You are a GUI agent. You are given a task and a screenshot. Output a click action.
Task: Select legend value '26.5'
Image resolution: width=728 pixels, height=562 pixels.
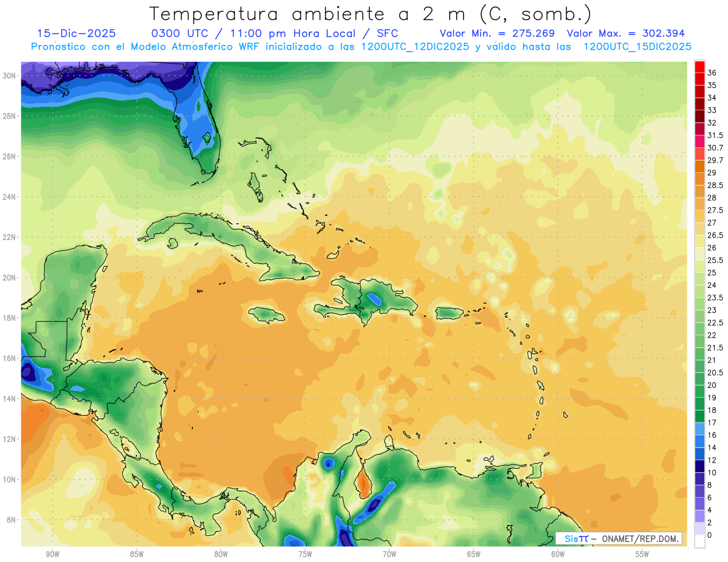tap(715, 235)
